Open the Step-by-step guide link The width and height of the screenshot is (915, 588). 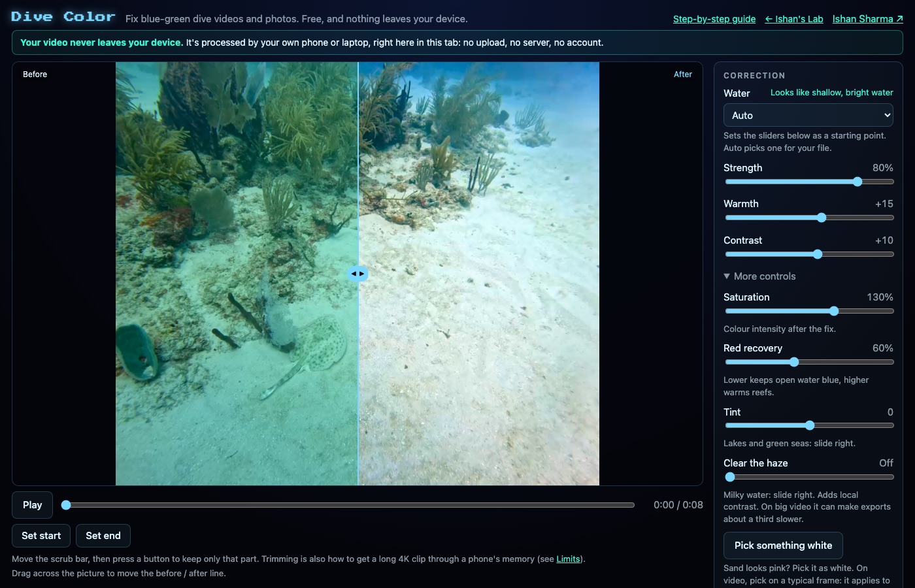[x=714, y=19]
